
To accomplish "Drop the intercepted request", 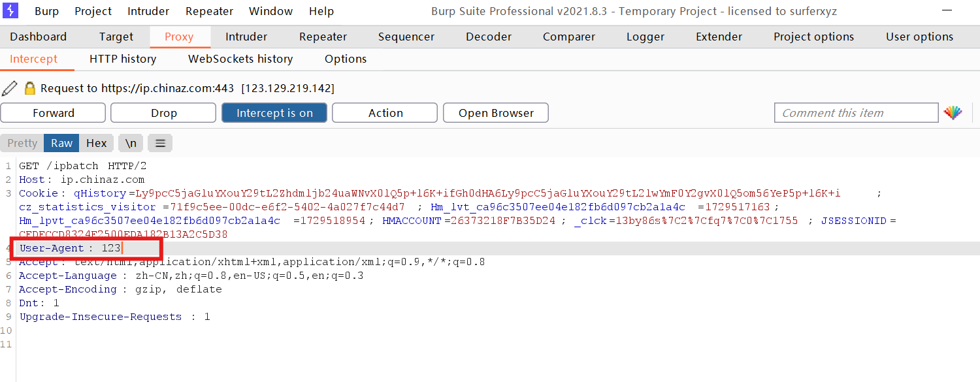I will pyautogui.click(x=164, y=113).
